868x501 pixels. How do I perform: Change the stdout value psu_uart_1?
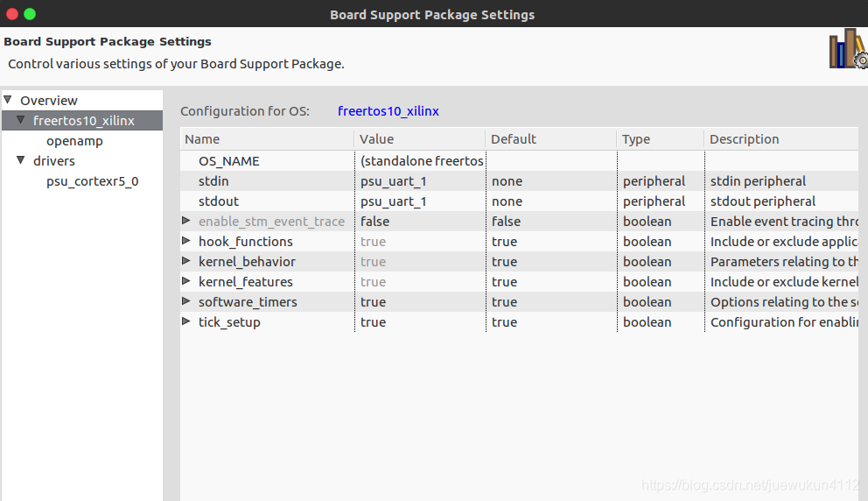(x=420, y=201)
